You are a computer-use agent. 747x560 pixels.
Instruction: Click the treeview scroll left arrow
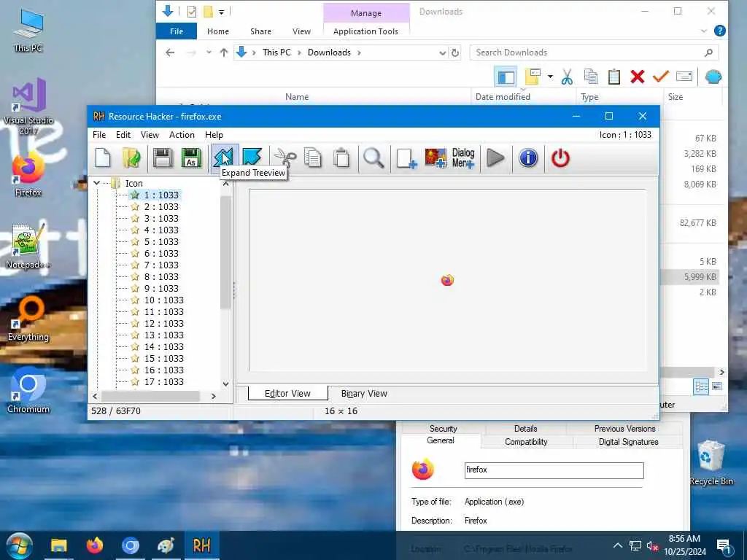[x=96, y=396]
